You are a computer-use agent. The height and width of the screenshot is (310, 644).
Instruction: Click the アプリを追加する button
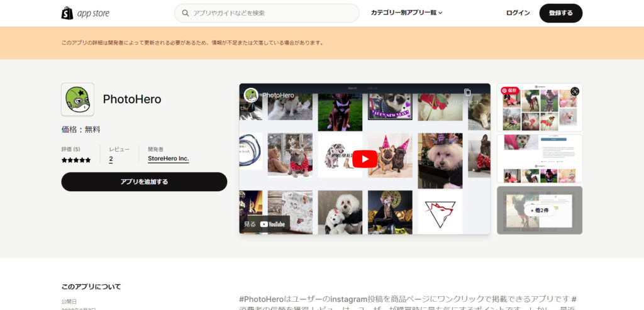pos(144,182)
